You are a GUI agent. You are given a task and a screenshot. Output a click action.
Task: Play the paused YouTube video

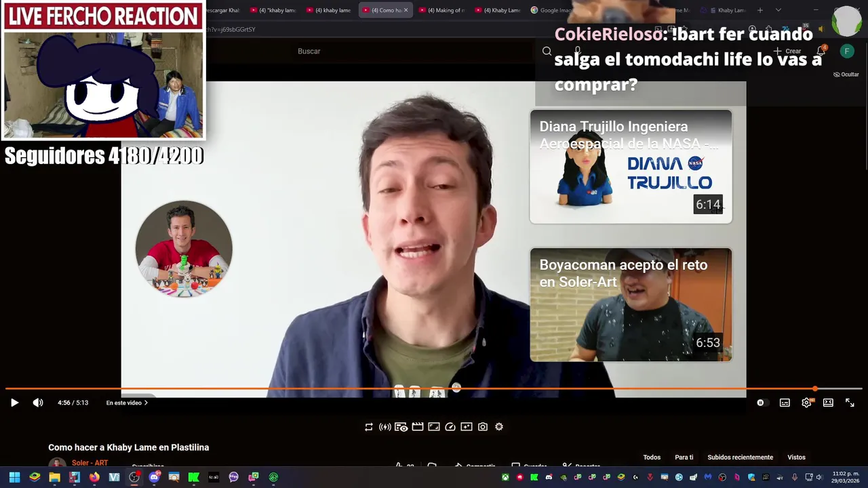click(14, 403)
